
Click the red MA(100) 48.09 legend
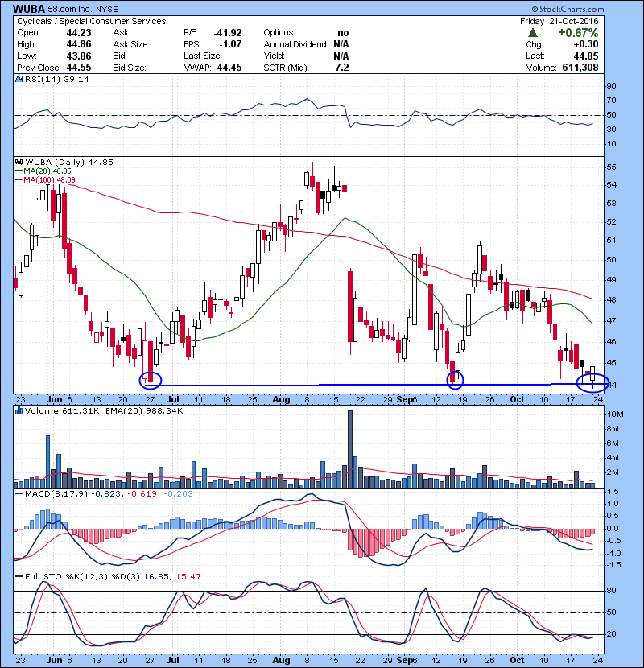(x=45, y=179)
